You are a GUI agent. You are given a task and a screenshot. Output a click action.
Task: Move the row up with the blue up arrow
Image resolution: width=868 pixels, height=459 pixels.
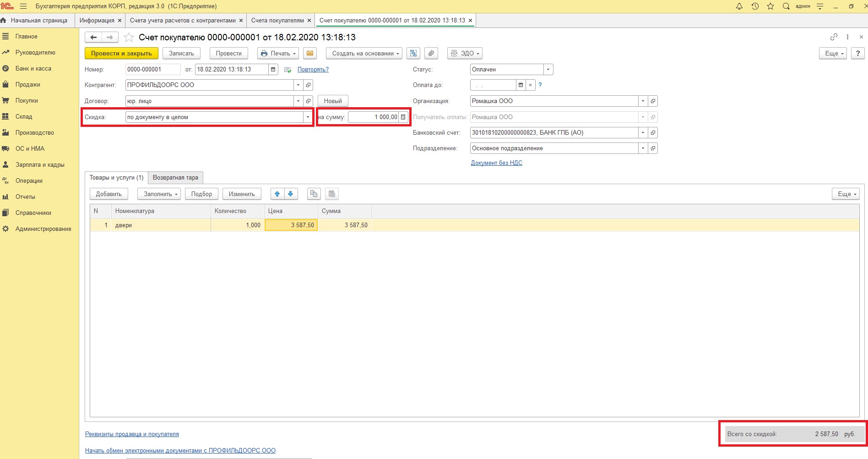[x=277, y=194]
